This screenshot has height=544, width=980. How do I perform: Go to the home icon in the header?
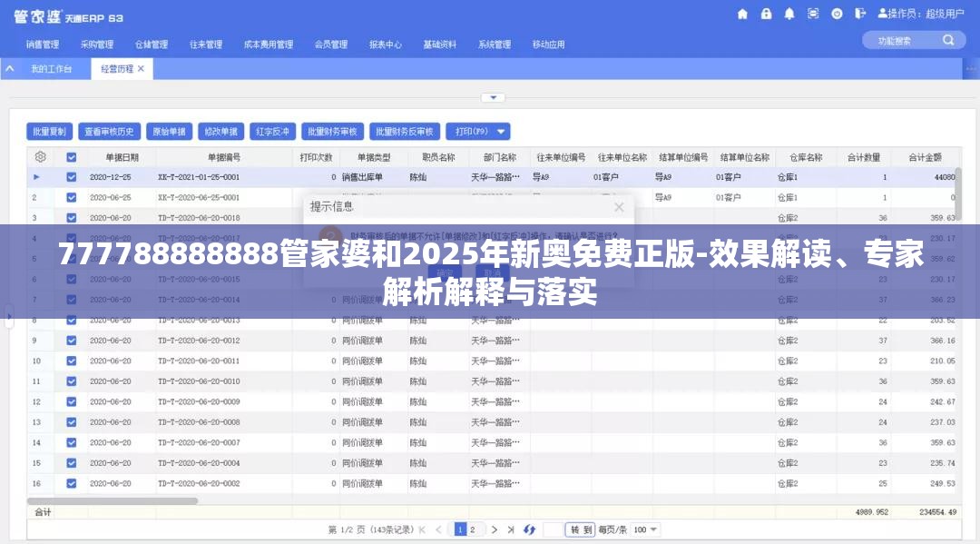[742, 14]
